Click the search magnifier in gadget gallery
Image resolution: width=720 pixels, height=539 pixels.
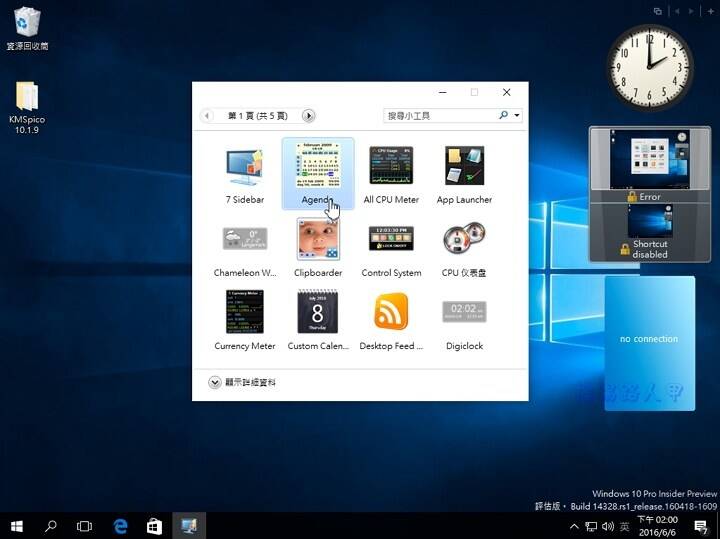pyautogui.click(x=504, y=115)
